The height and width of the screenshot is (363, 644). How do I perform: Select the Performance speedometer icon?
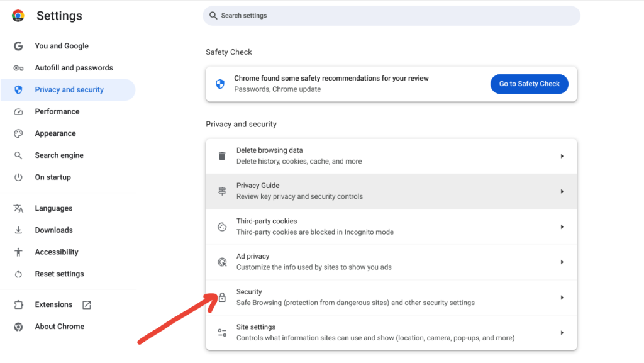click(x=17, y=111)
